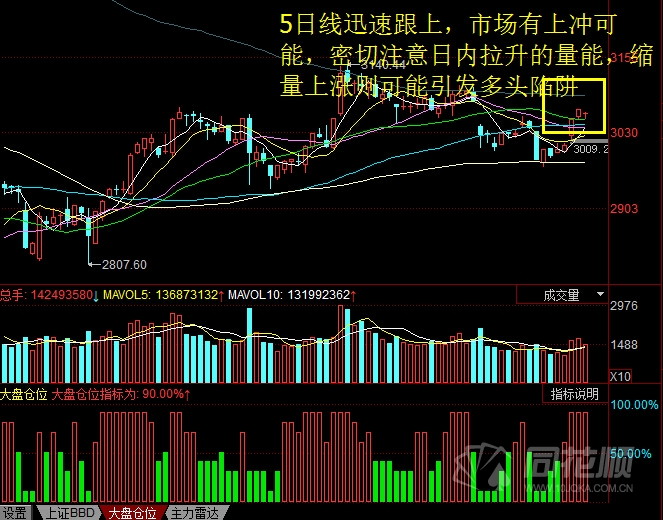This screenshot has width=663, height=520.
Task: Switch to the 主力雷达 tab
Action: pyautogui.click(x=194, y=513)
